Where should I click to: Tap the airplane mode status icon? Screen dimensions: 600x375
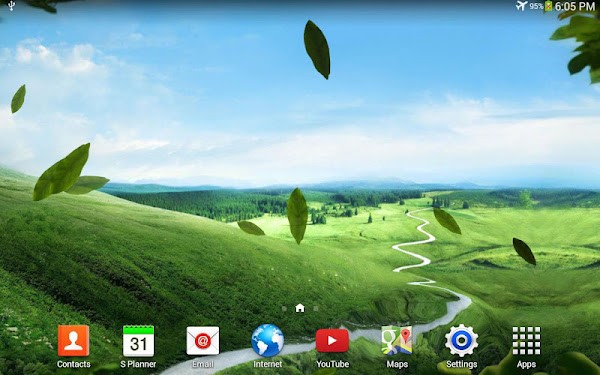(x=521, y=6)
